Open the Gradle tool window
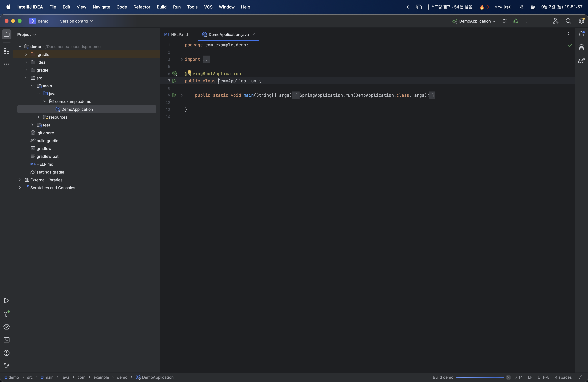 581,61
